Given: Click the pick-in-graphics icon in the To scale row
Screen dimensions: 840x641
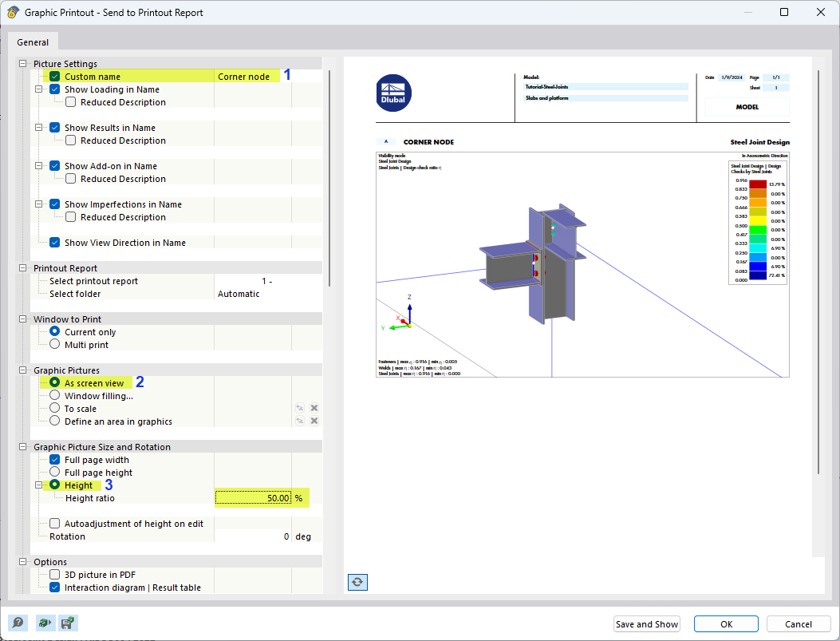Looking at the screenshot, I should pyautogui.click(x=300, y=409).
